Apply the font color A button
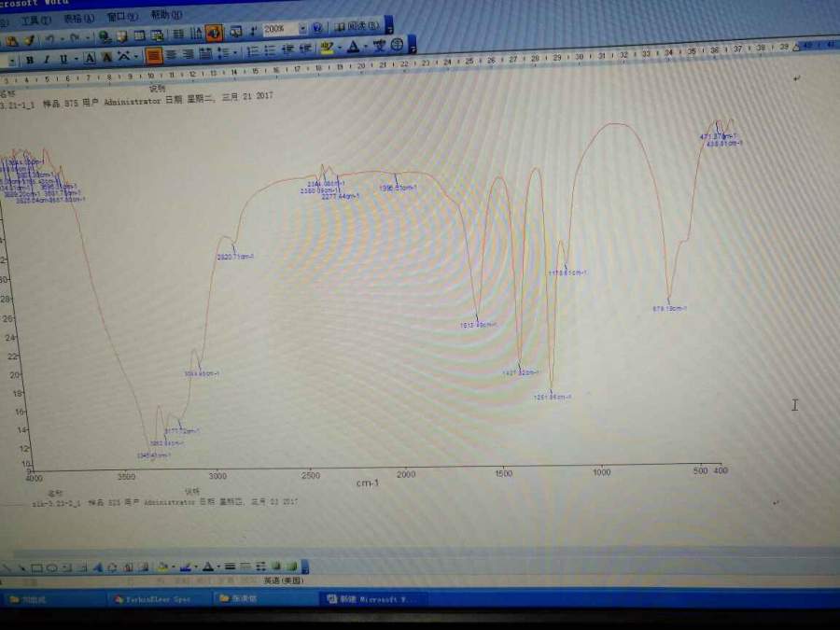The height and width of the screenshot is (630, 840). [353, 46]
